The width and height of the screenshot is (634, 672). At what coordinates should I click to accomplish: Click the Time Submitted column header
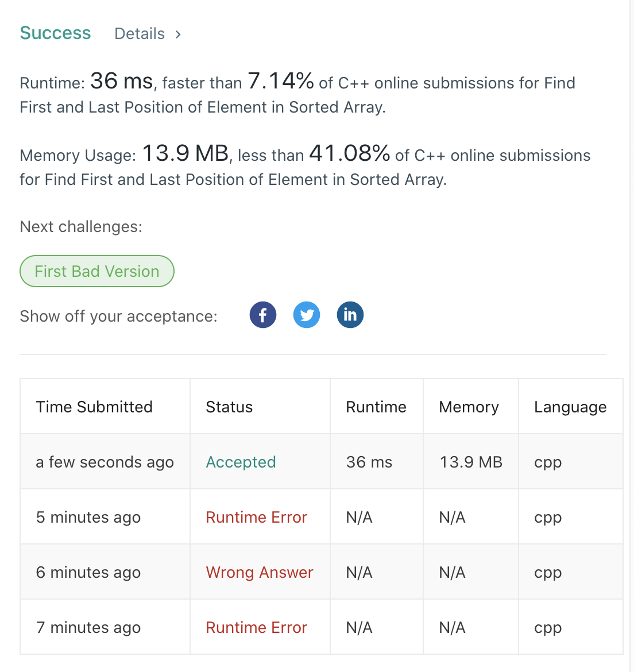[x=94, y=407]
